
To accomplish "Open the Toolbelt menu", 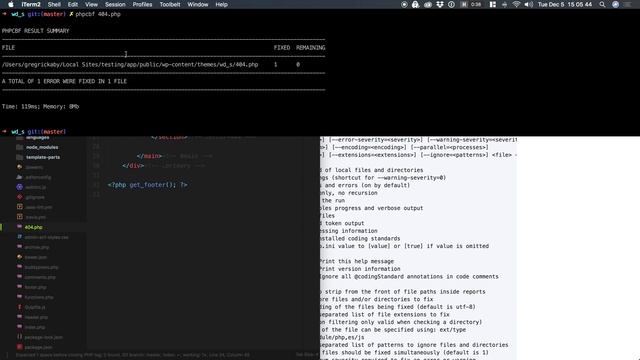I will (170, 4).
